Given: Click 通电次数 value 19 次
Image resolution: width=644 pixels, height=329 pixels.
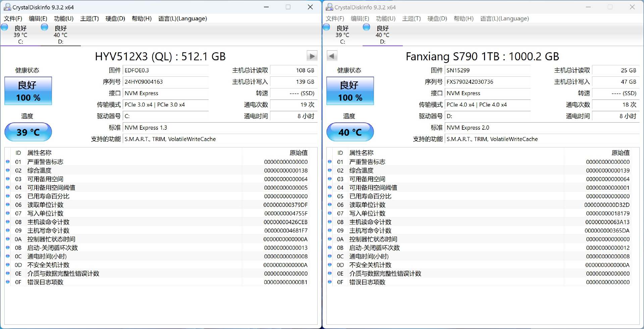Looking at the screenshot, I should [293, 105].
